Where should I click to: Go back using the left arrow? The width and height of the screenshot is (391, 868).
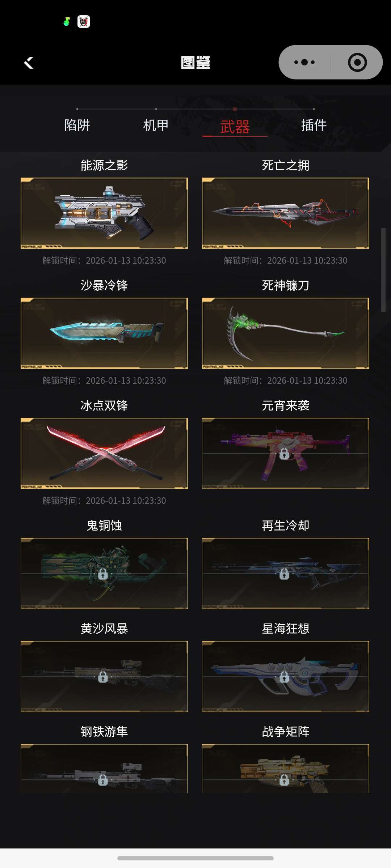(29, 63)
